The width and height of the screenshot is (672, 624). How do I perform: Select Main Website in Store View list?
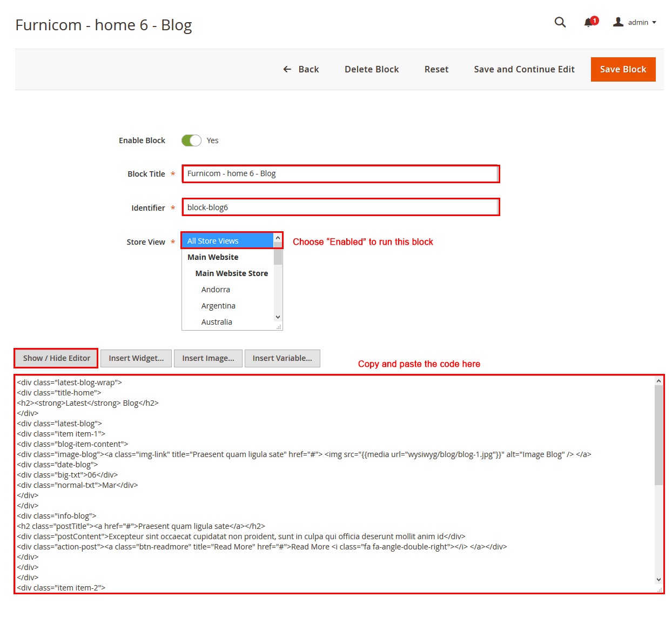(227, 257)
